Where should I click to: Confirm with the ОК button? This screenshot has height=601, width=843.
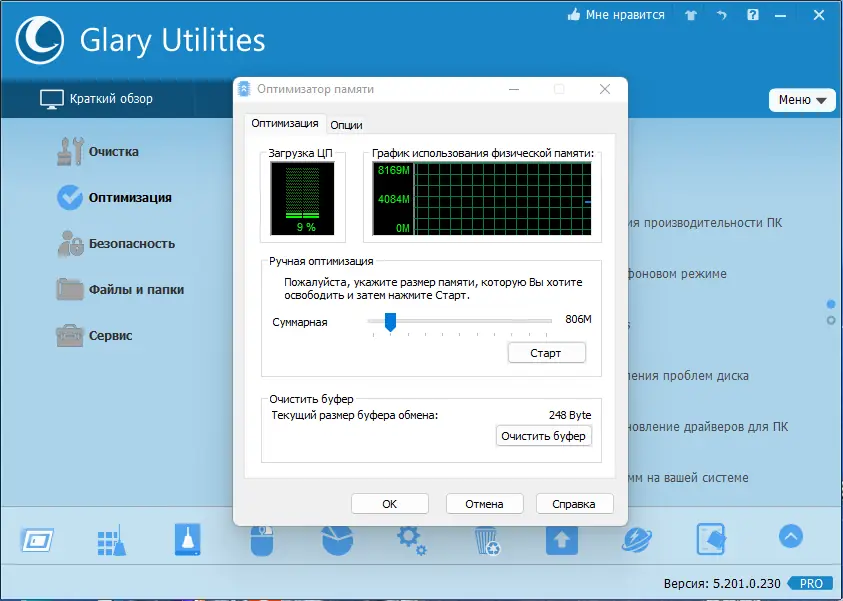click(390, 504)
